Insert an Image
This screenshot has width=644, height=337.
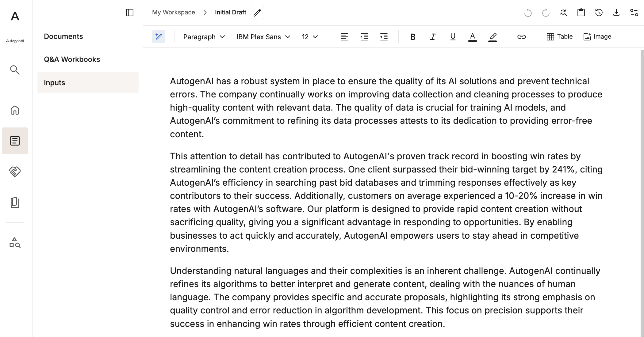[x=597, y=37]
